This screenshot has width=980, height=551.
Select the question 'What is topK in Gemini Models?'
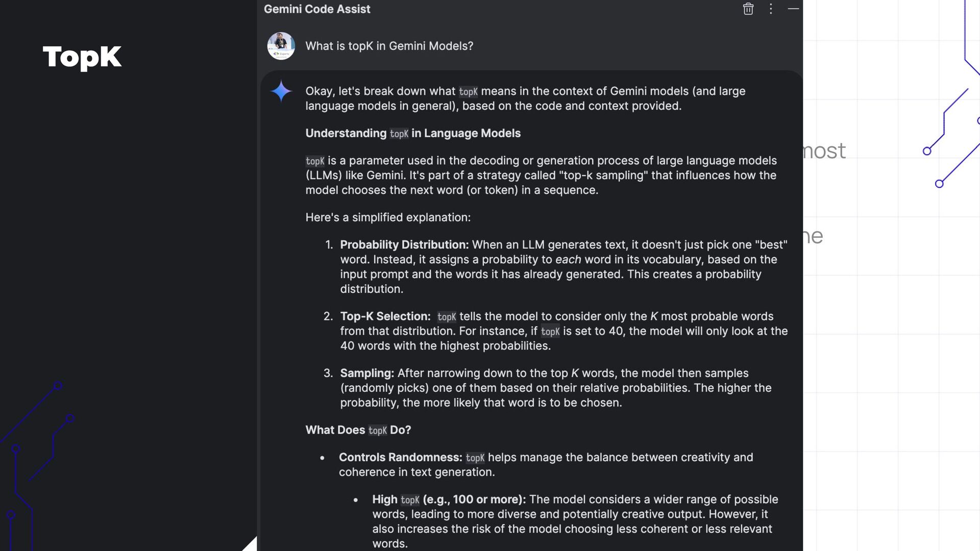(x=389, y=46)
